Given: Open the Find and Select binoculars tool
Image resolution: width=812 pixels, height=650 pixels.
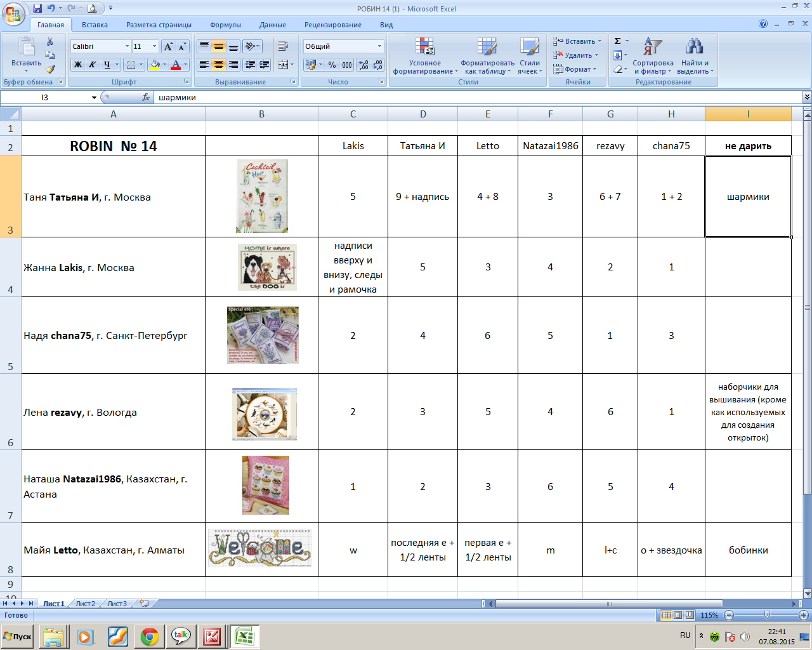Looking at the screenshot, I should tap(695, 56).
